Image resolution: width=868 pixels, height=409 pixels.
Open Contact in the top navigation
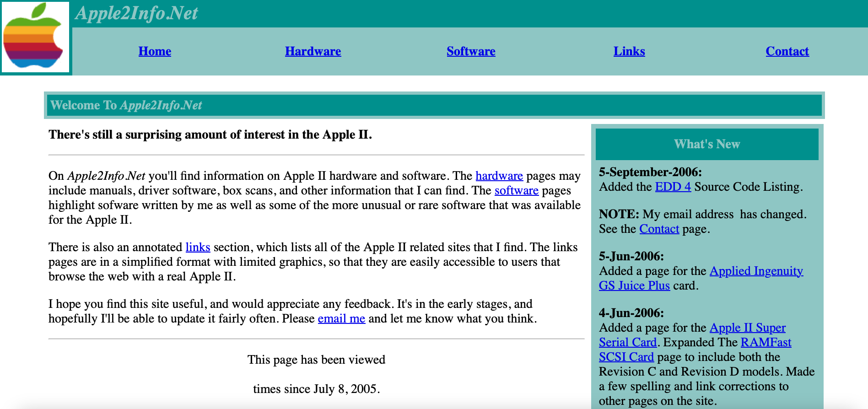tap(787, 51)
